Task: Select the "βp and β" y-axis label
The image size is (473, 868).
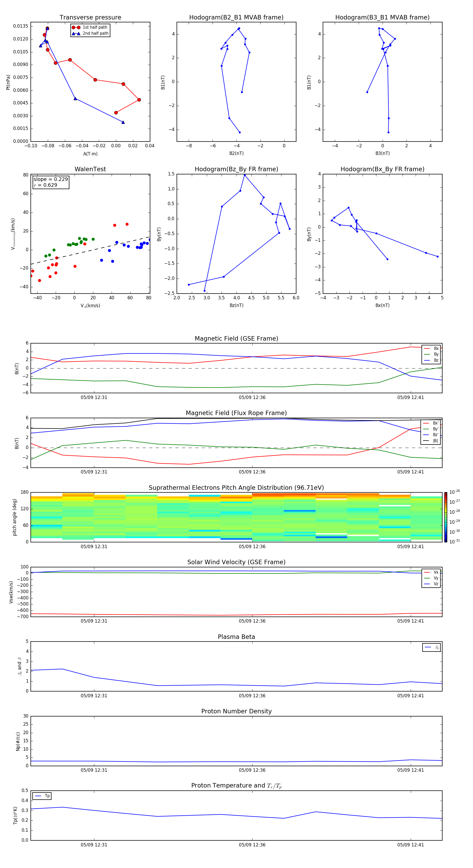Action: coord(20,667)
